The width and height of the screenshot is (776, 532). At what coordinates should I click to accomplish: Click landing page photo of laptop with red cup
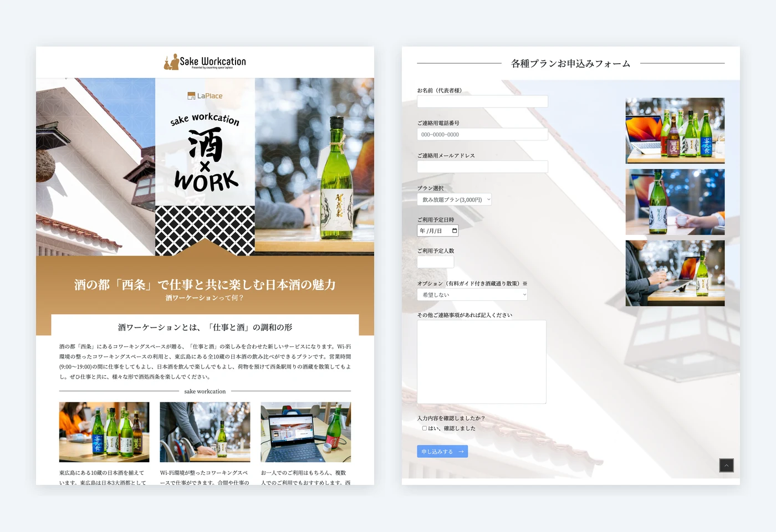306,432
